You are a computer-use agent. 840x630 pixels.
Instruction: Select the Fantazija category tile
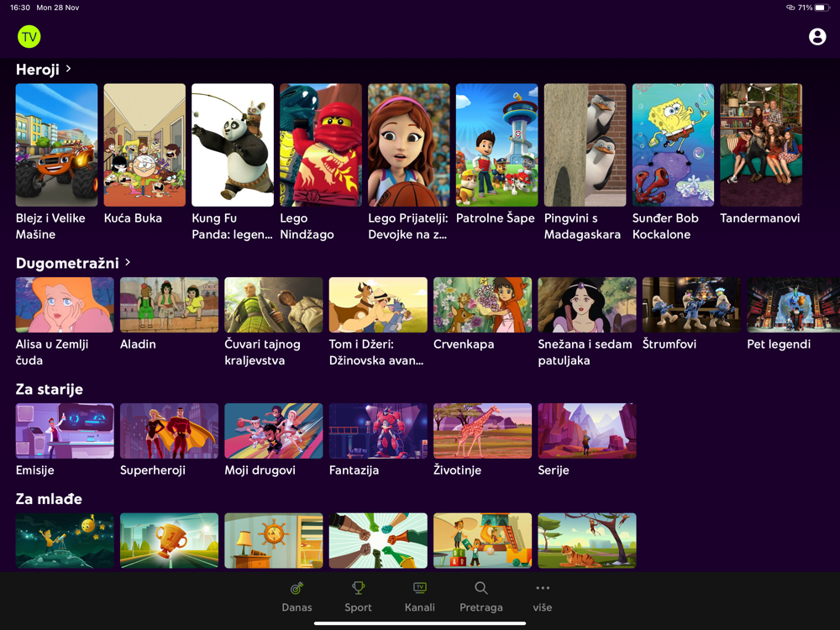378,431
